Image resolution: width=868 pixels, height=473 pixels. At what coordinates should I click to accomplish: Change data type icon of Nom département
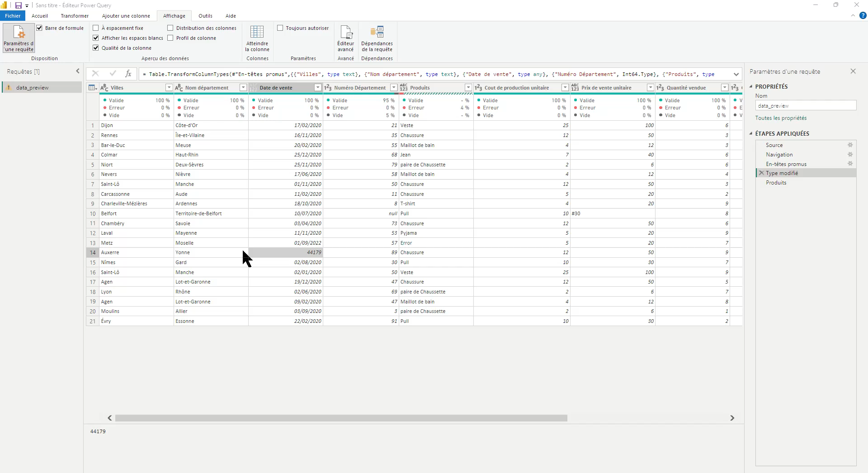(x=179, y=88)
